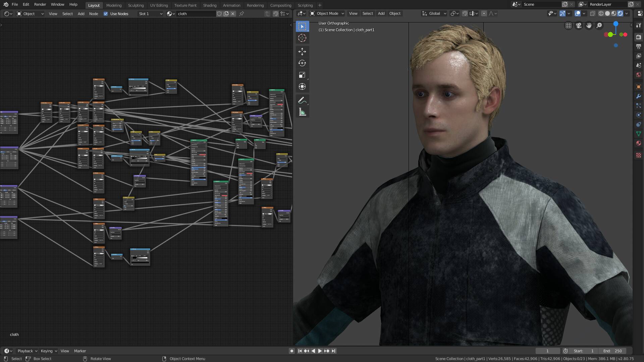Unlink the cloth material

point(233,14)
